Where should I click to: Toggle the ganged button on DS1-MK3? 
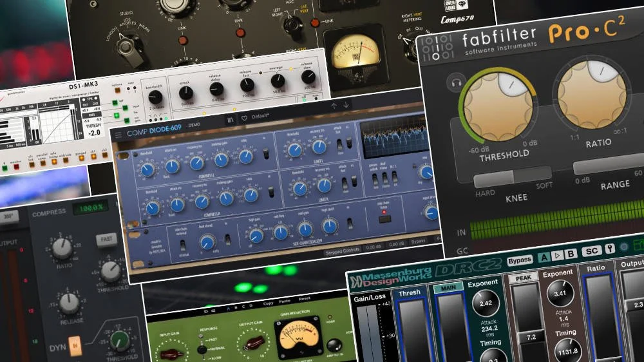tap(81, 158)
